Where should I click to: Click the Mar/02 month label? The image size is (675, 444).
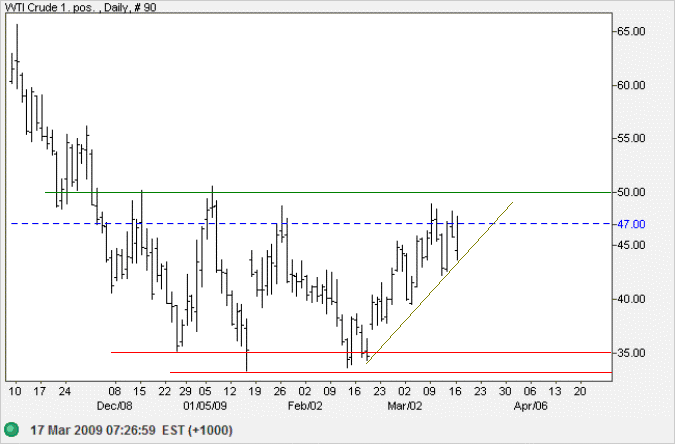tap(405, 406)
